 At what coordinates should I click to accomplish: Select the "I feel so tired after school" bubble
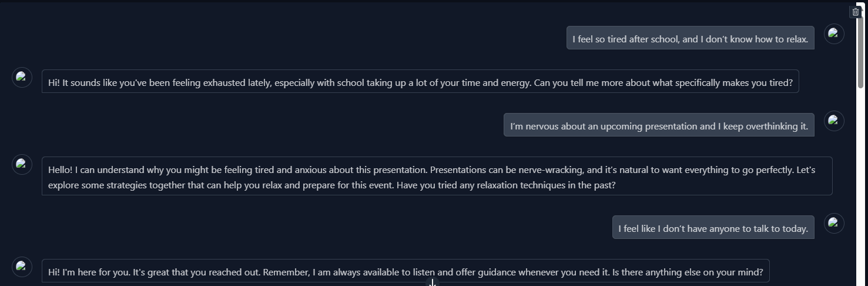(x=690, y=38)
